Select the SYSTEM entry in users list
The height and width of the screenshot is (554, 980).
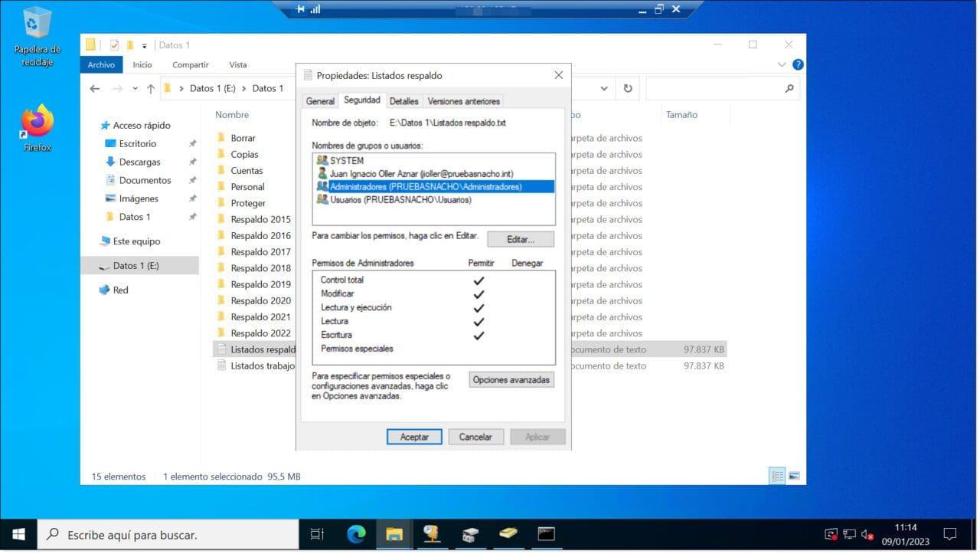click(347, 161)
